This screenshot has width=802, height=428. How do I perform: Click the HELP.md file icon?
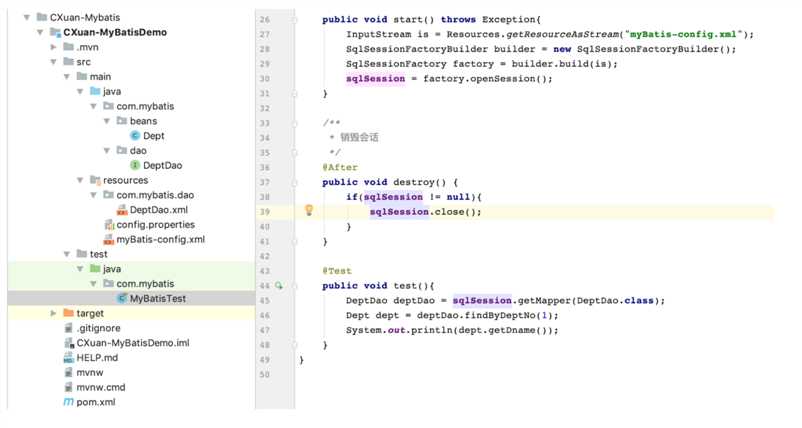[69, 358]
